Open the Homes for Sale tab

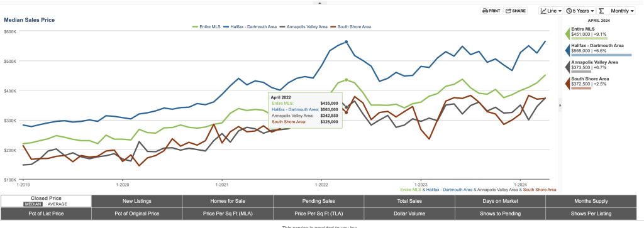click(x=228, y=201)
